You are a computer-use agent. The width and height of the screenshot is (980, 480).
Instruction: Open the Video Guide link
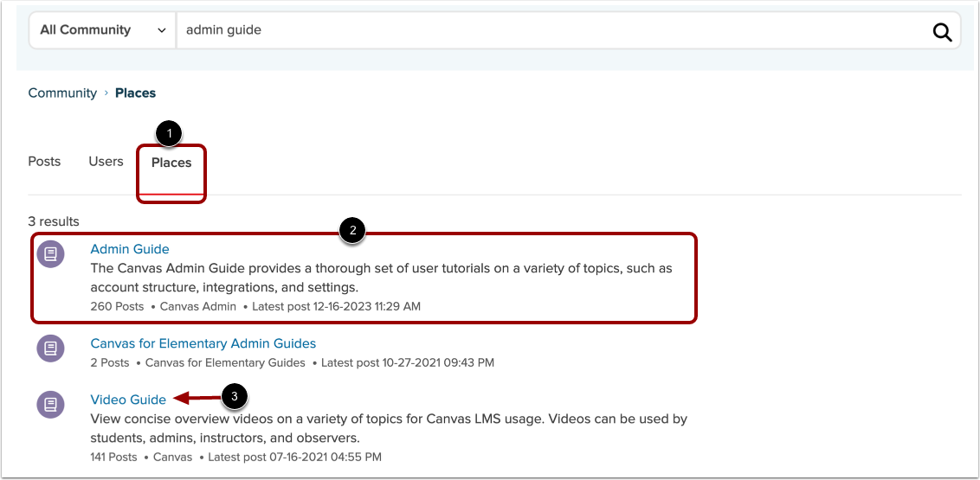pyautogui.click(x=128, y=400)
